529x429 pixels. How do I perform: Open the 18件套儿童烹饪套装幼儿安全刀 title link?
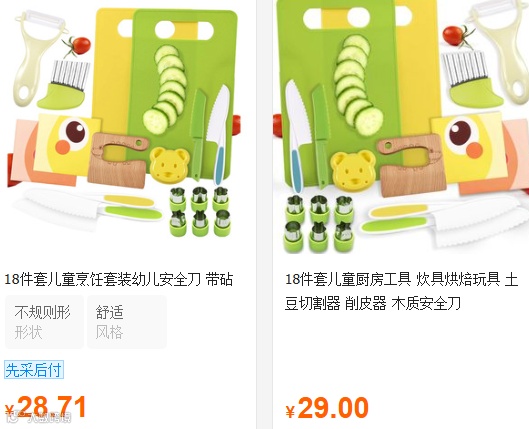click(119, 280)
